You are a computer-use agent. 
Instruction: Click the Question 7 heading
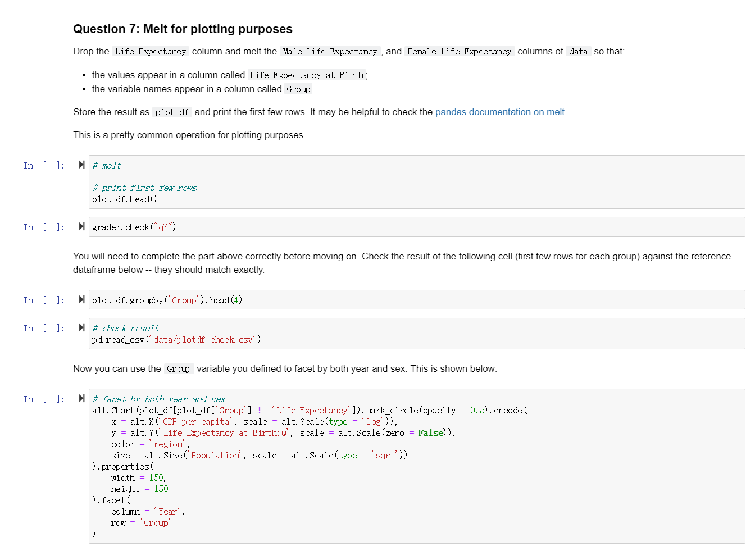click(x=183, y=29)
